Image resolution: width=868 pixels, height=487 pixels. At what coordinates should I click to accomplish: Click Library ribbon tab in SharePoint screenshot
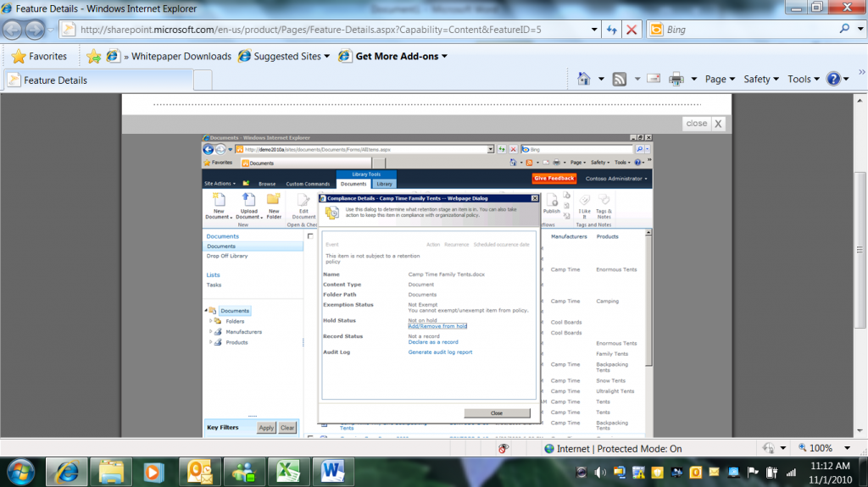[384, 184]
